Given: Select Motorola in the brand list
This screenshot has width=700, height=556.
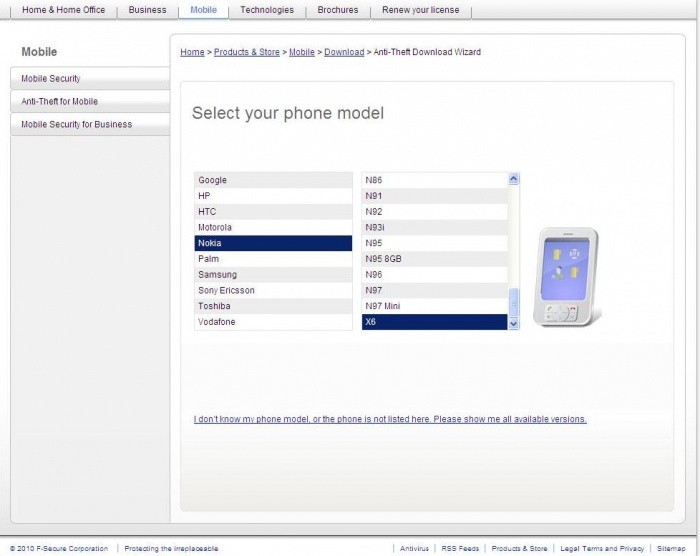Looking at the screenshot, I should point(273,227).
